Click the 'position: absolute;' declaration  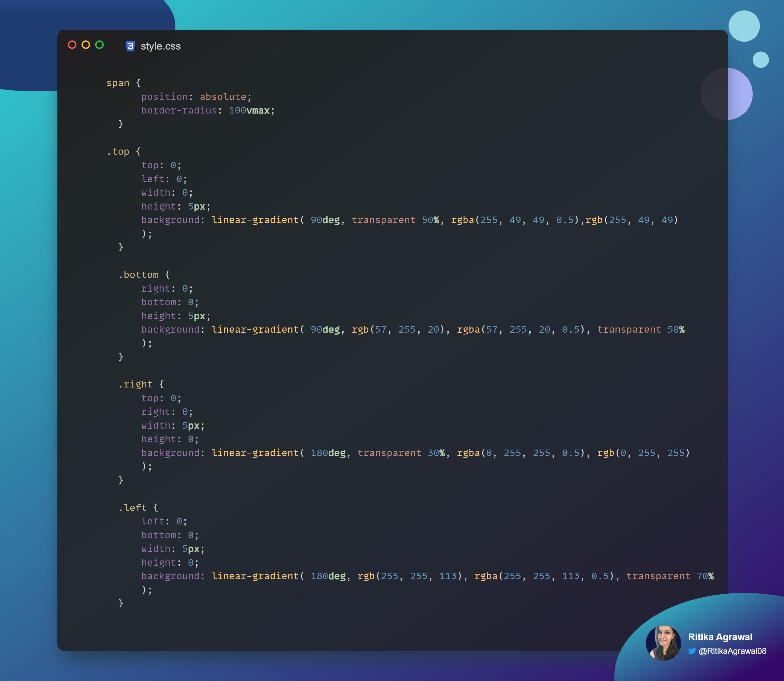(196, 97)
